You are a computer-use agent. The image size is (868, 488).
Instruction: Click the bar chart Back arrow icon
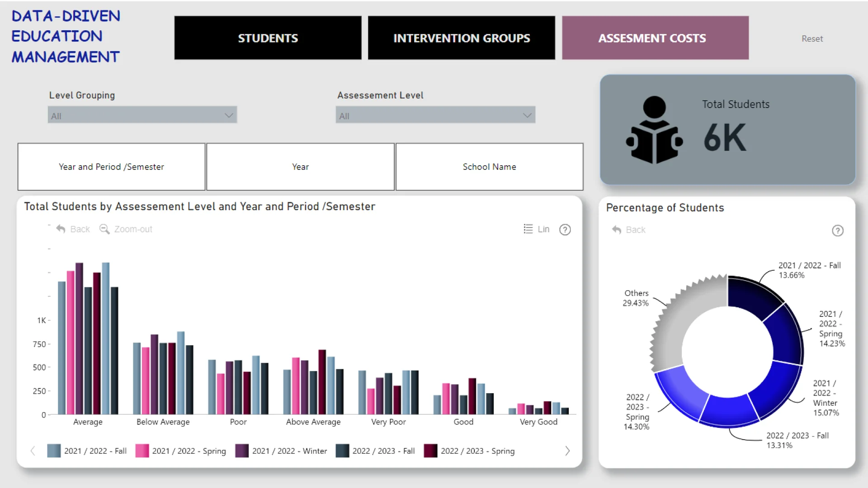pyautogui.click(x=61, y=229)
